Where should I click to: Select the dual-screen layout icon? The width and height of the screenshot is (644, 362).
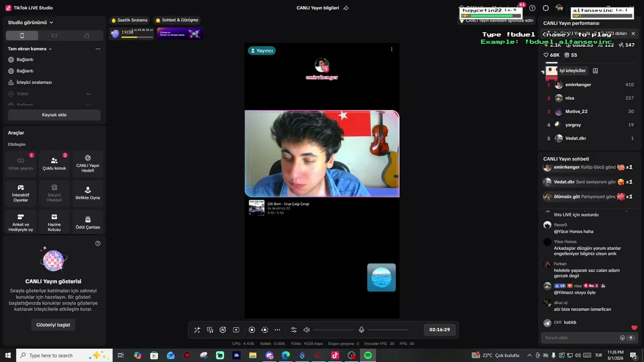pyautogui.click(x=87, y=36)
